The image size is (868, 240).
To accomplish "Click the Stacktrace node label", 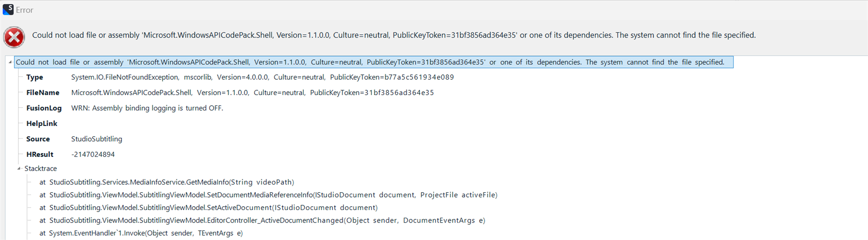I will point(41,169).
